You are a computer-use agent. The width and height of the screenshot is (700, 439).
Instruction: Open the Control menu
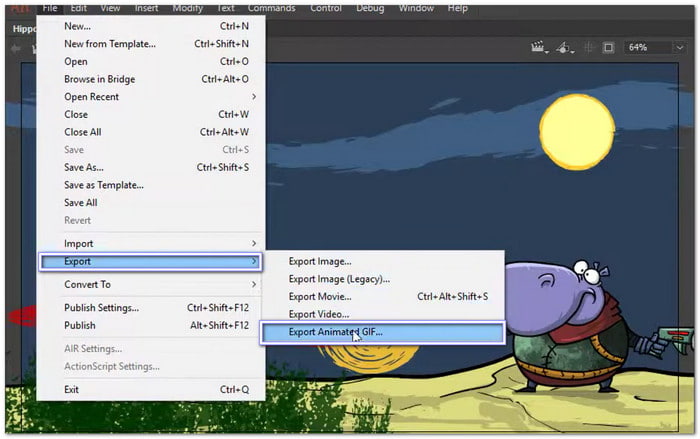326,8
